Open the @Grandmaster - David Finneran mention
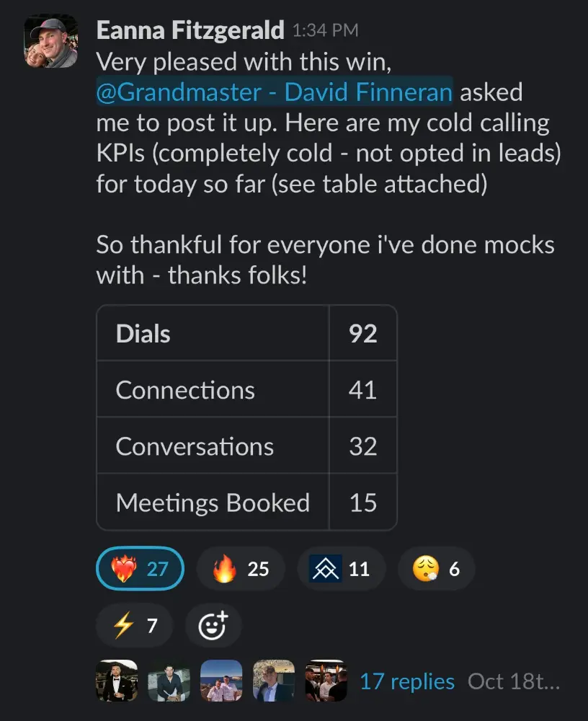The image size is (588, 721). pos(275,92)
